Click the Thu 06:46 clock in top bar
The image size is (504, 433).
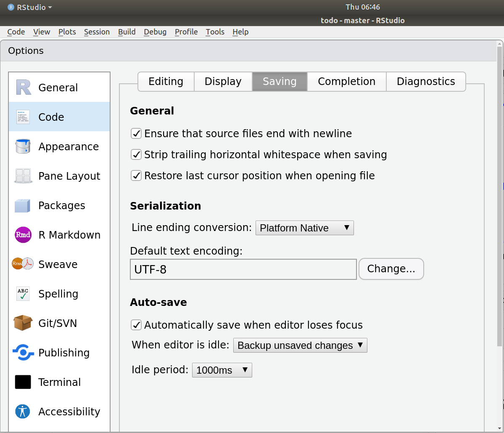tap(363, 7)
